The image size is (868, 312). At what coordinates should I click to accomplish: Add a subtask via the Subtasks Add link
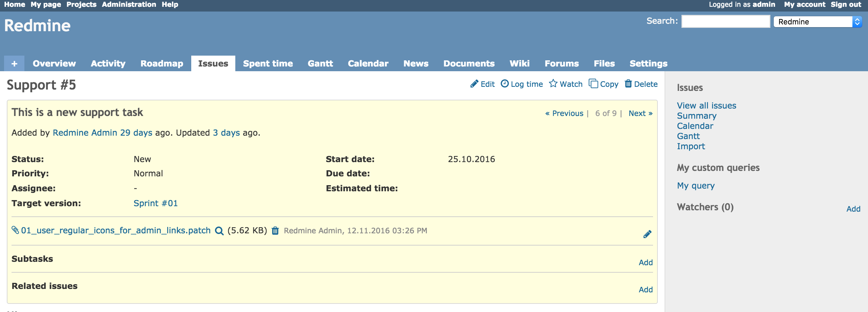click(646, 262)
